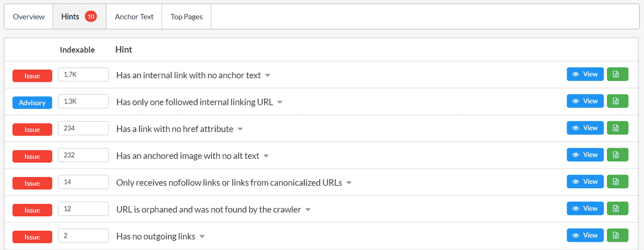Image resolution: width=644 pixels, height=250 pixels.
Task: Export 'URL is orphaned' hint to spreadsheet
Action: [617, 209]
